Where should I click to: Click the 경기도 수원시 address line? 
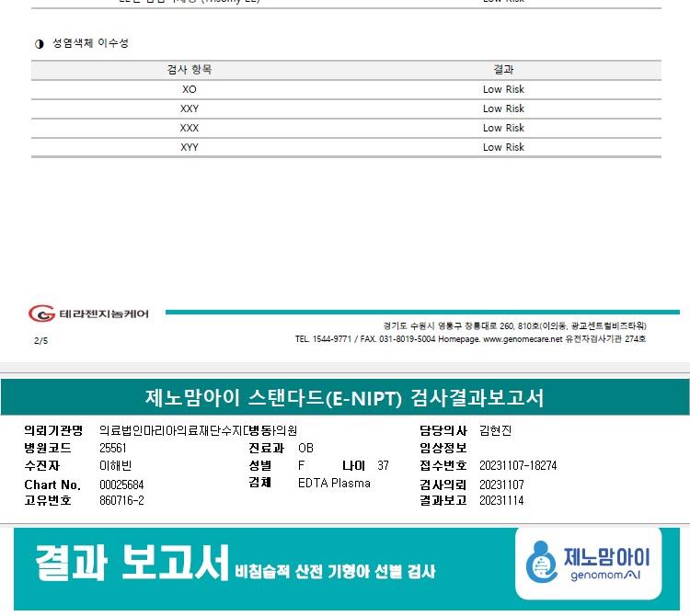pyautogui.click(x=514, y=325)
